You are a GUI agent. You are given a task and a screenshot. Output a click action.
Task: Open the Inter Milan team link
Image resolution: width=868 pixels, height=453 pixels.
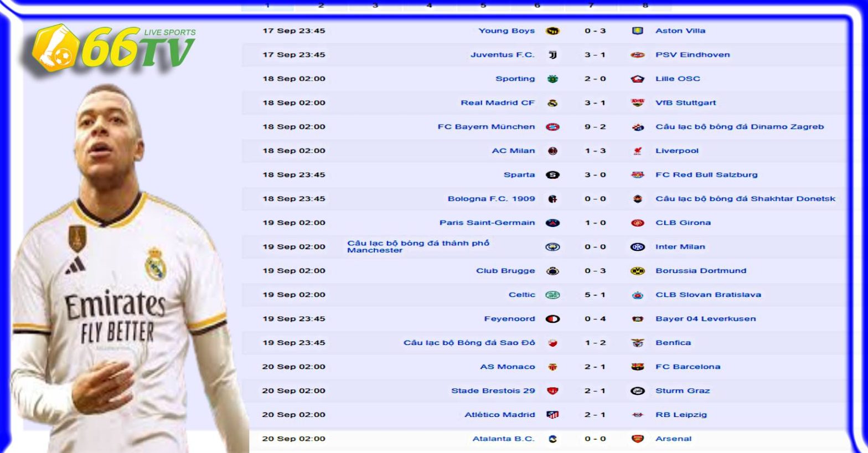680,247
